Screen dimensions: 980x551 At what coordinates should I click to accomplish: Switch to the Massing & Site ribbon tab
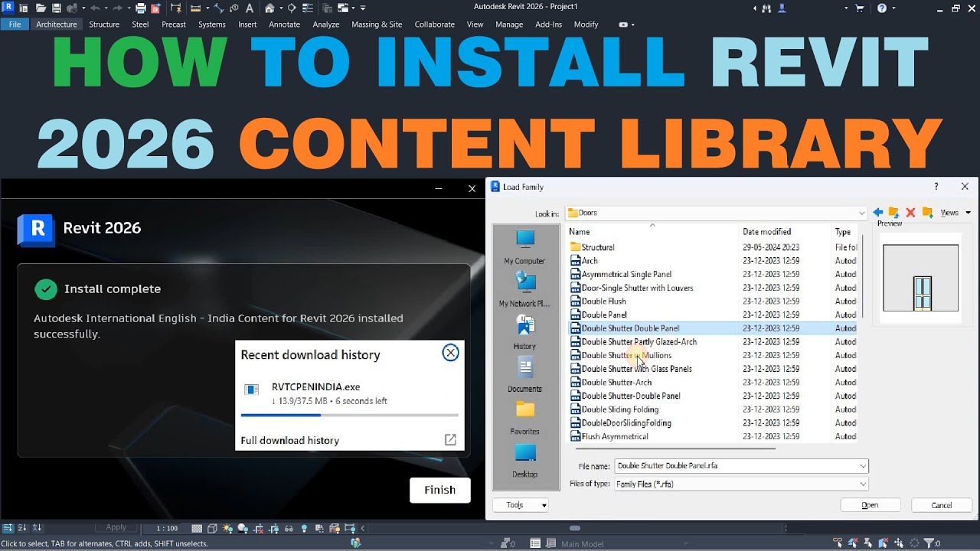(x=377, y=24)
